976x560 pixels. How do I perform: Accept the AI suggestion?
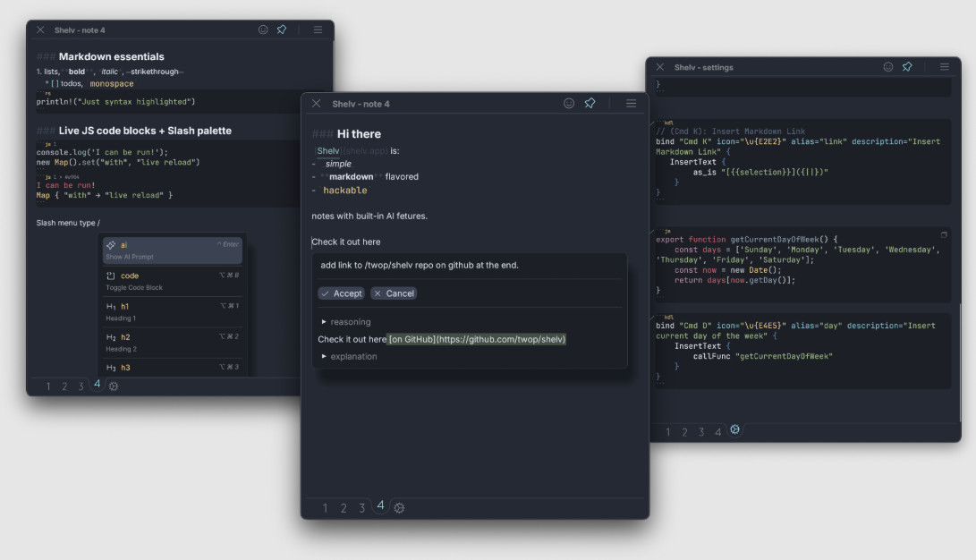[x=341, y=293]
